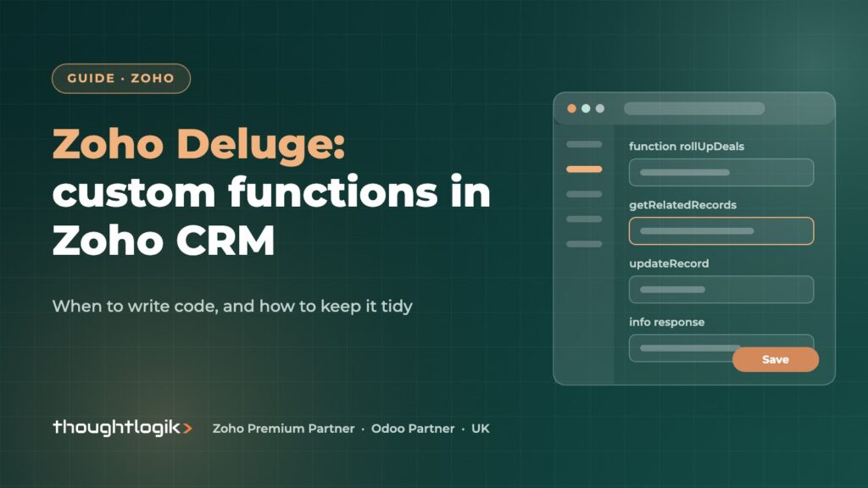Click the input field under updateRecord

point(721,290)
